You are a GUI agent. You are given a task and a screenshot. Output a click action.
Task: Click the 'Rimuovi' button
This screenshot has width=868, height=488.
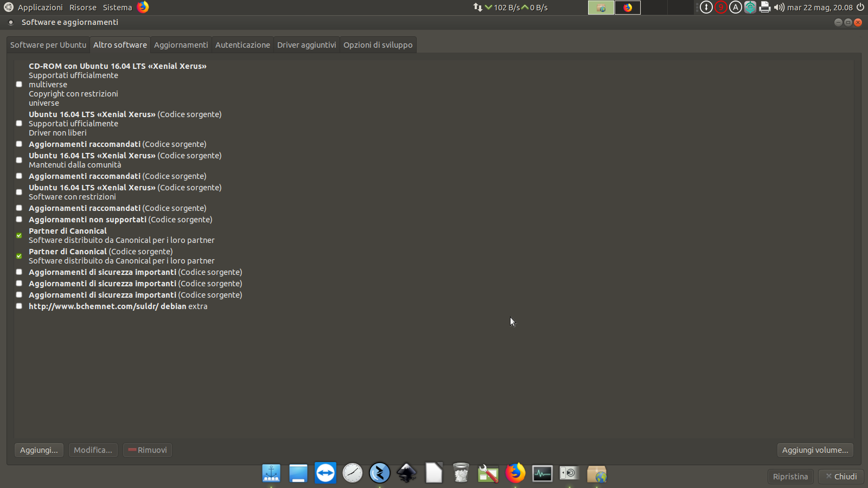(148, 450)
